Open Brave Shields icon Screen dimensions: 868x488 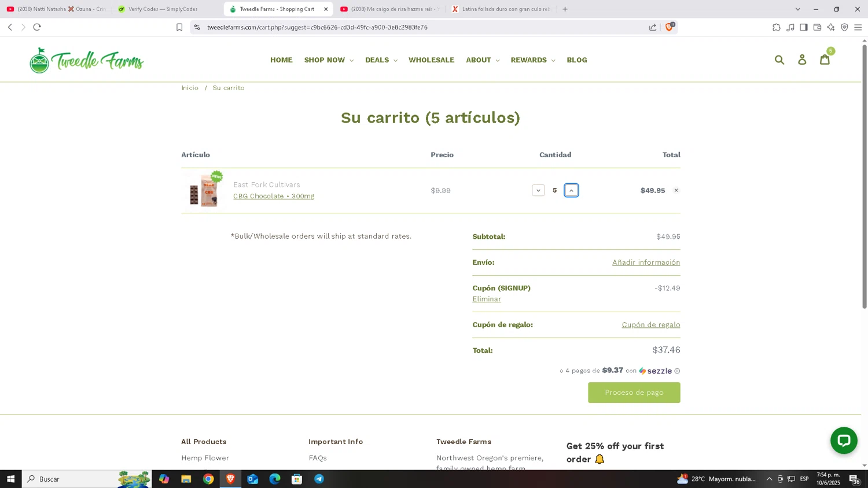[670, 27]
